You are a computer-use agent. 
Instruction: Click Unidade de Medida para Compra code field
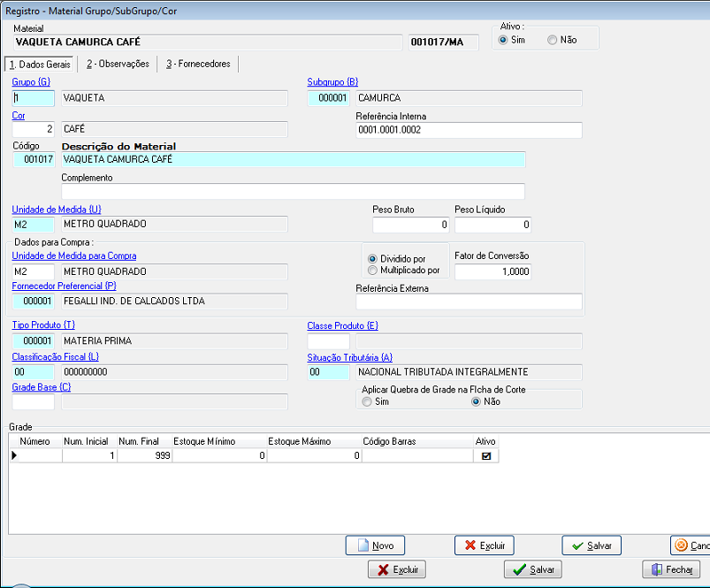pyautogui.click(x=34, y=272)
